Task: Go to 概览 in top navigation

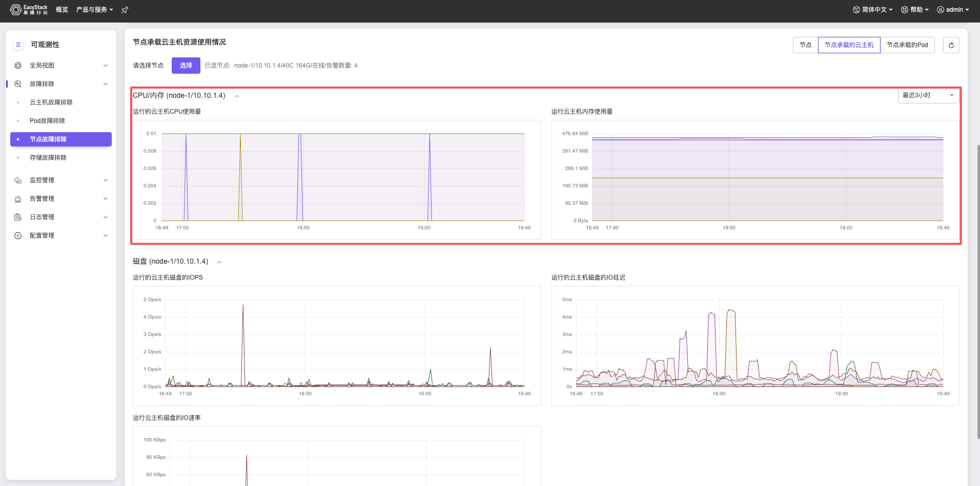Action: 62,10
